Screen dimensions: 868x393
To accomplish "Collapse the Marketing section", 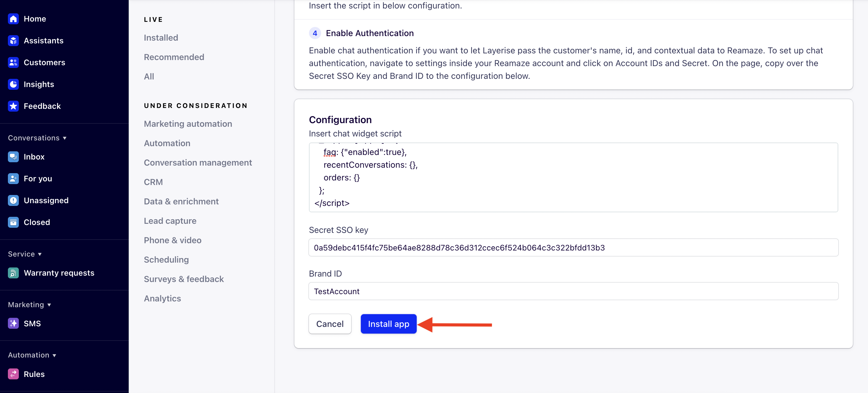I will (49, 305).
